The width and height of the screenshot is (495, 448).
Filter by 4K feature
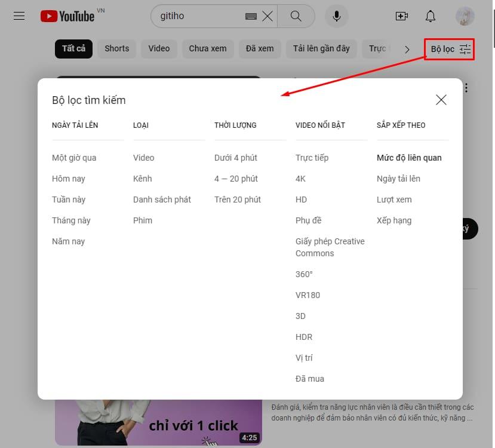pos(300,179)
